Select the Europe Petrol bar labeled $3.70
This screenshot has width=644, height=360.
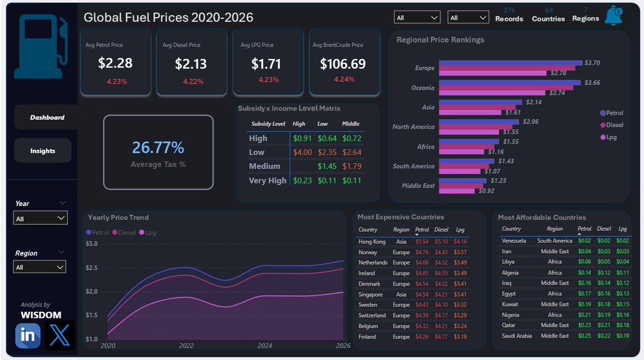point(510,63)
